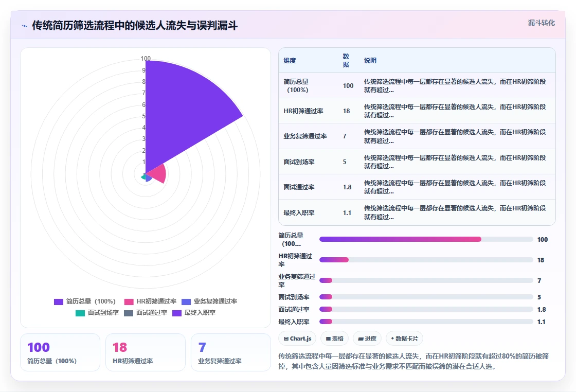Click the table value 1.1
The height and width of the screenshot is (392, 576).
tap(347, 212)
